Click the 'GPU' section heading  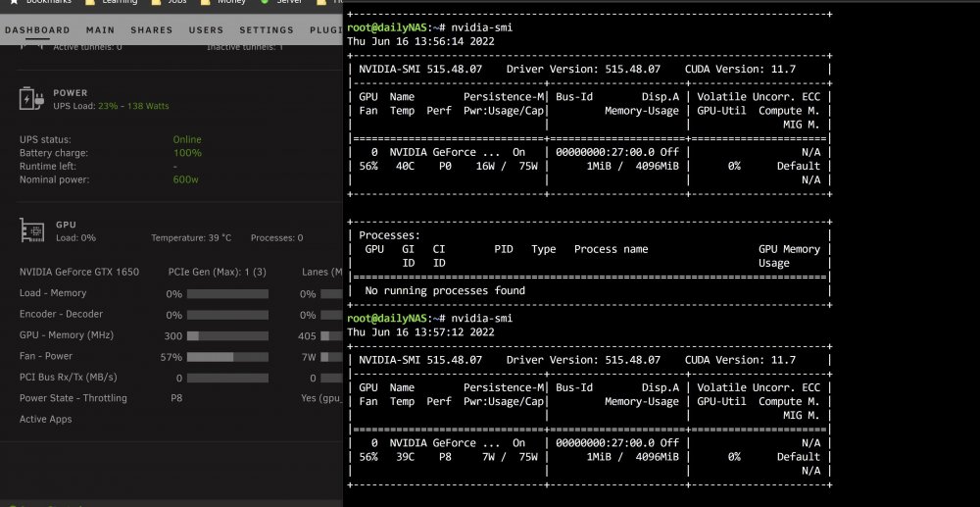(66, 225)
